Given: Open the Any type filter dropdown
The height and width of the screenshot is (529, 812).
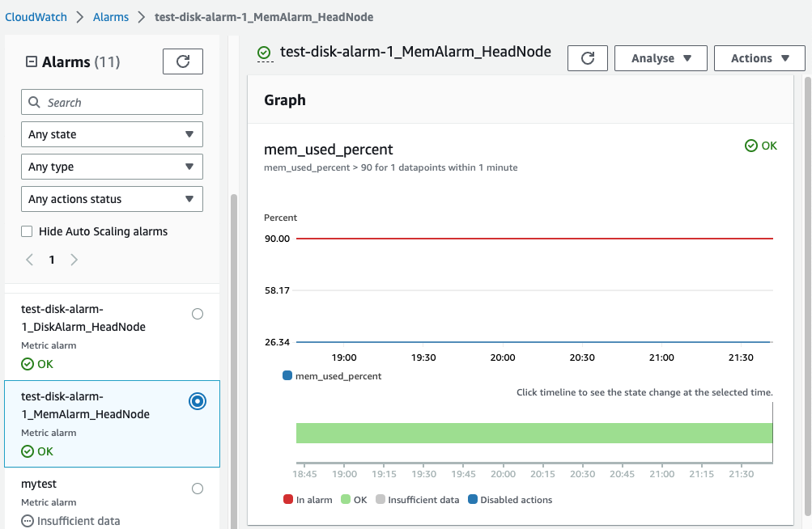Looking at the screenshot, I should [x=112, y=167].
